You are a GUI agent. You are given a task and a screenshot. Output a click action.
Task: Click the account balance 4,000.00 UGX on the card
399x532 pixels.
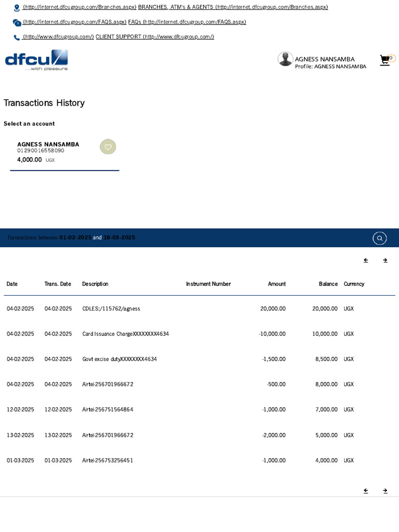[x=36, y=160]
